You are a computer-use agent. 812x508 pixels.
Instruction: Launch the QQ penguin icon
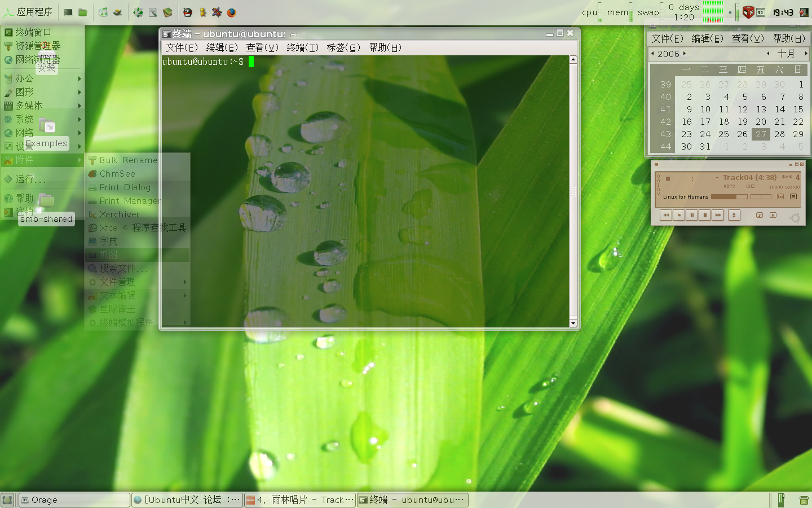pyautogui.click(x=188, y=12)
